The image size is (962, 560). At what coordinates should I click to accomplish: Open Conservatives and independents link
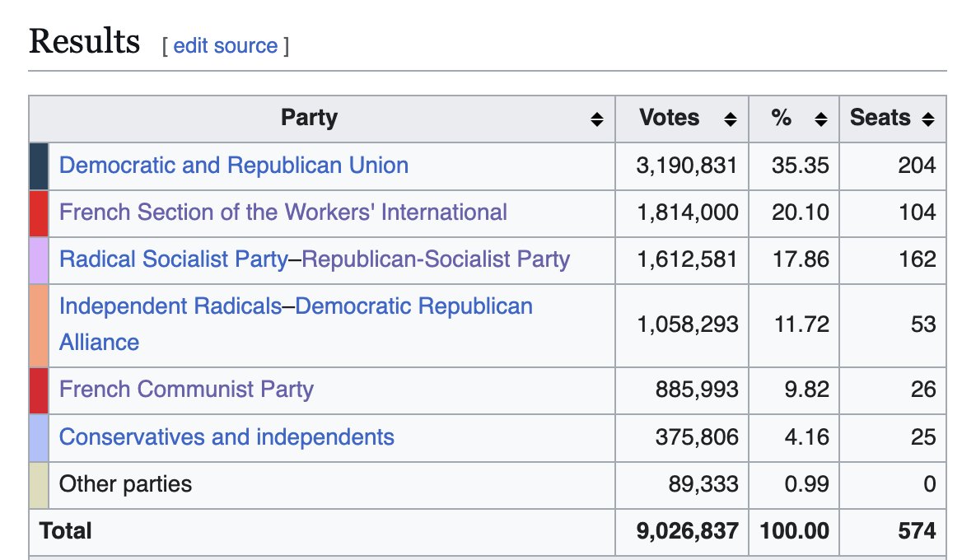[x=226, y=437]
